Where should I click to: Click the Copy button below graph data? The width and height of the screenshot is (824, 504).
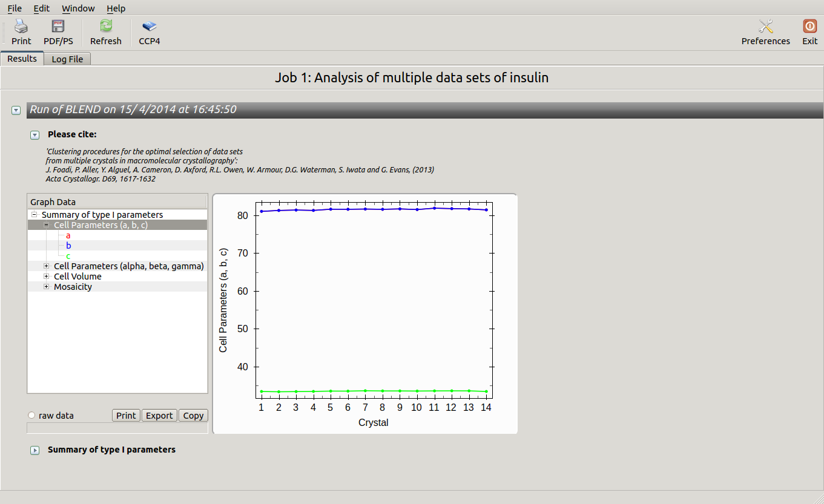tap(193, 416)
